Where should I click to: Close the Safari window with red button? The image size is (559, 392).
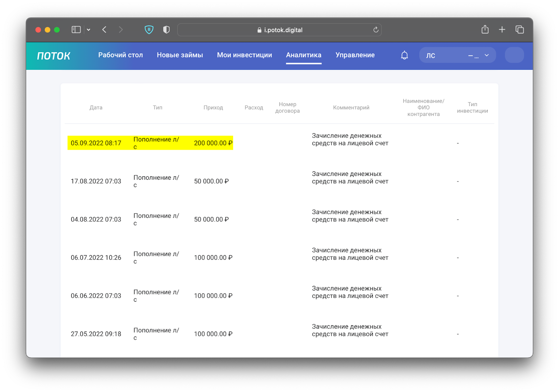pos(38,30)
